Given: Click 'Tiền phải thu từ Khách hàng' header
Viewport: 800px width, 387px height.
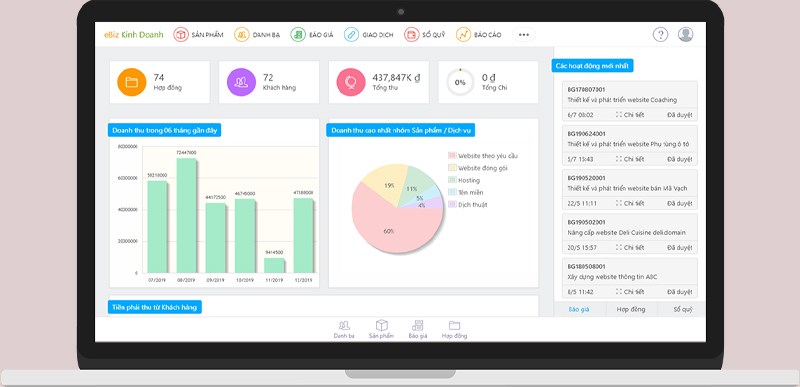Looking at the screenshot, I should tap(155, 307).
